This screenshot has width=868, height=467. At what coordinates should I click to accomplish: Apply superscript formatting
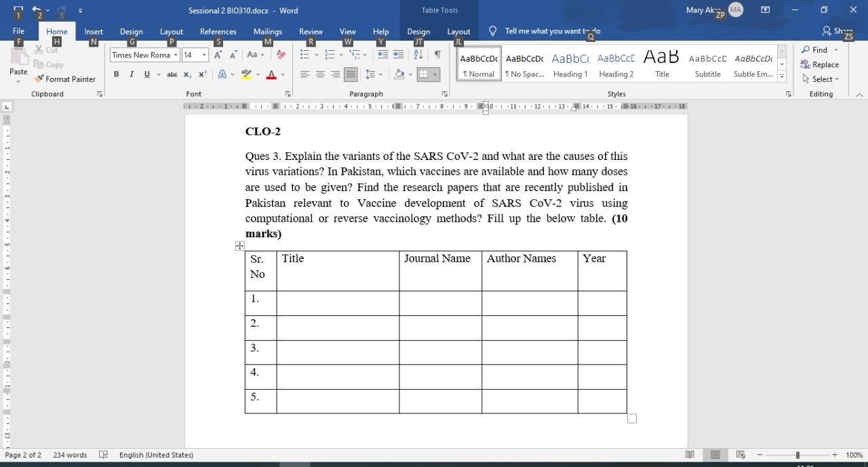(x=201, y=74)
